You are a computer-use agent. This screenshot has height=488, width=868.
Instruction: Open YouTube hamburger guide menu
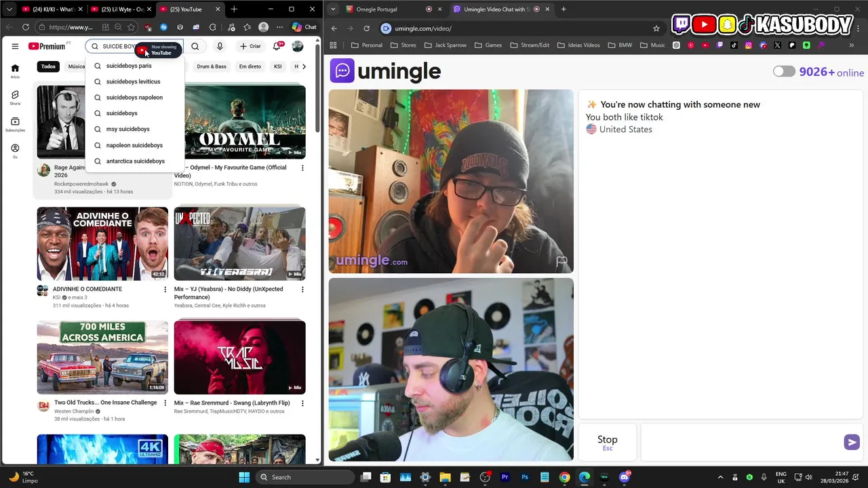pos(15,46)
